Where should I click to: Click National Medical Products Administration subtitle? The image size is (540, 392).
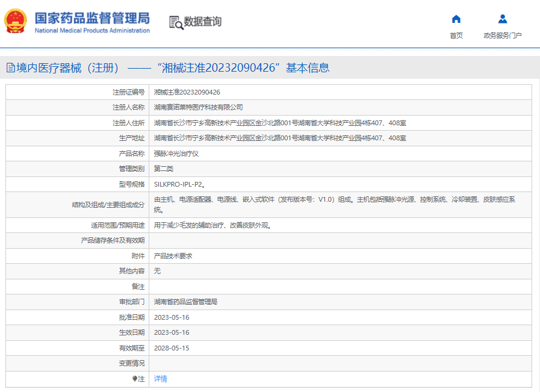point(92,31)
